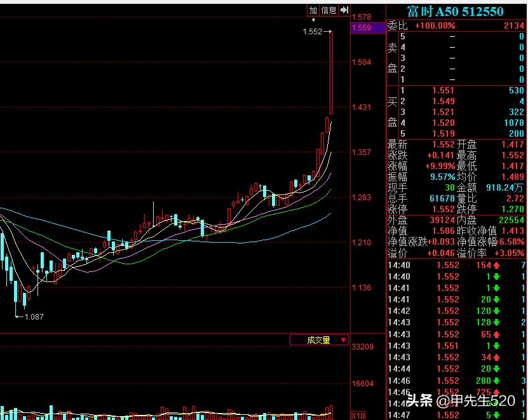The image size is (528, 420).
Task: Click the 金额 value 918.24万
Action: tap(505, 187)
